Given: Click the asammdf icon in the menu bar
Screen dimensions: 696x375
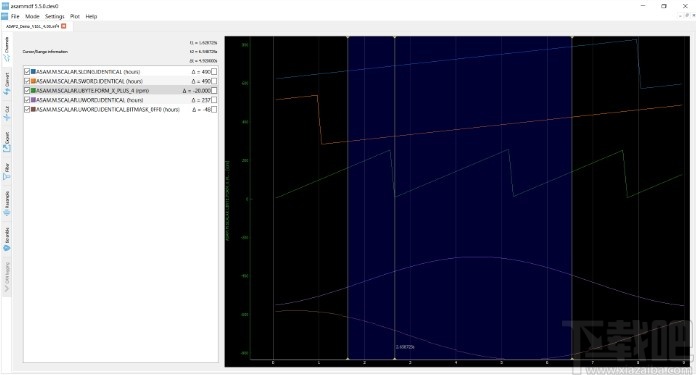Looking at the screenshot, I should coord(4,16).
